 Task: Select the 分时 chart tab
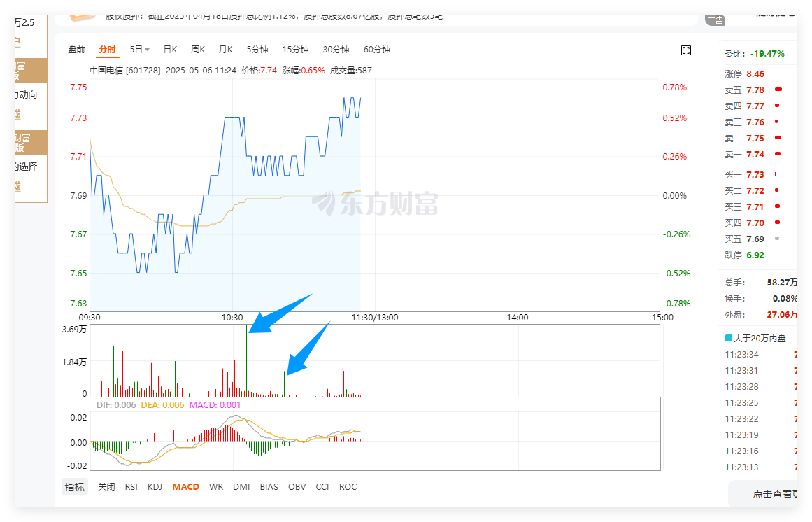(107, 50)
